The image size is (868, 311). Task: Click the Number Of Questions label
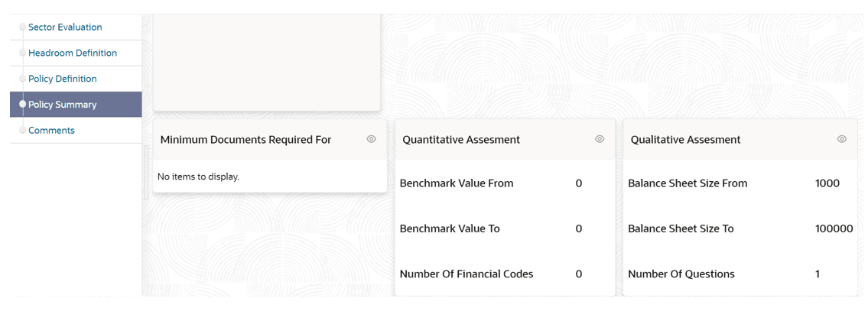(x=681, y=274)
